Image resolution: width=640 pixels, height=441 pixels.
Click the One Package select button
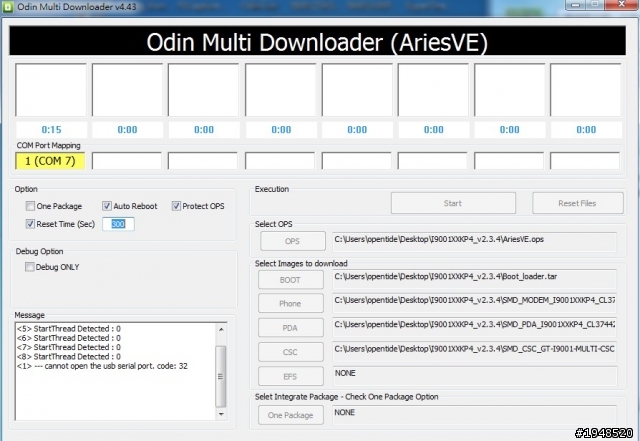(290, 415)
